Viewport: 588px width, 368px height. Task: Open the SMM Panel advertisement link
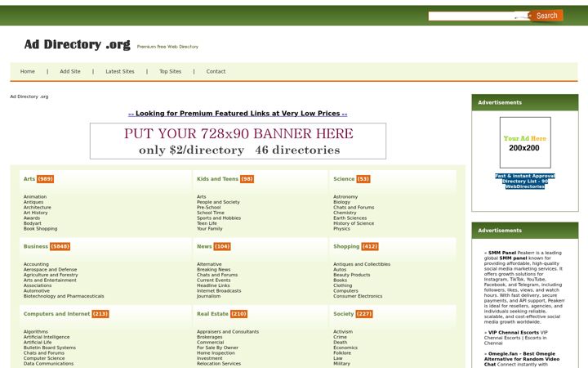point(502,253)
